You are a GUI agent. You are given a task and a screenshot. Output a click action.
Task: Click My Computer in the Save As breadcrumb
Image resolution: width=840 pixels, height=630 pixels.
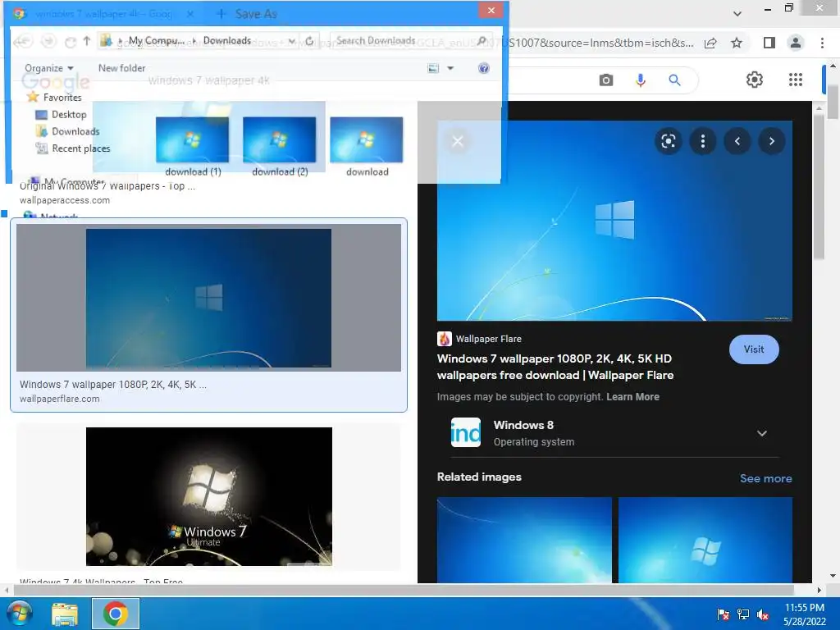[157, 41]
